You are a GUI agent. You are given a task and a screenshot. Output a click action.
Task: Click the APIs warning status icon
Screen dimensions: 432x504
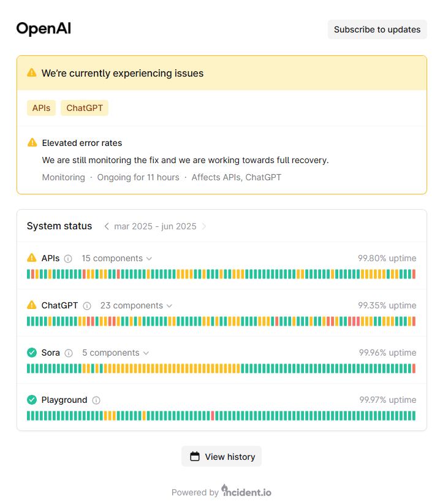[x=32, y=258]
